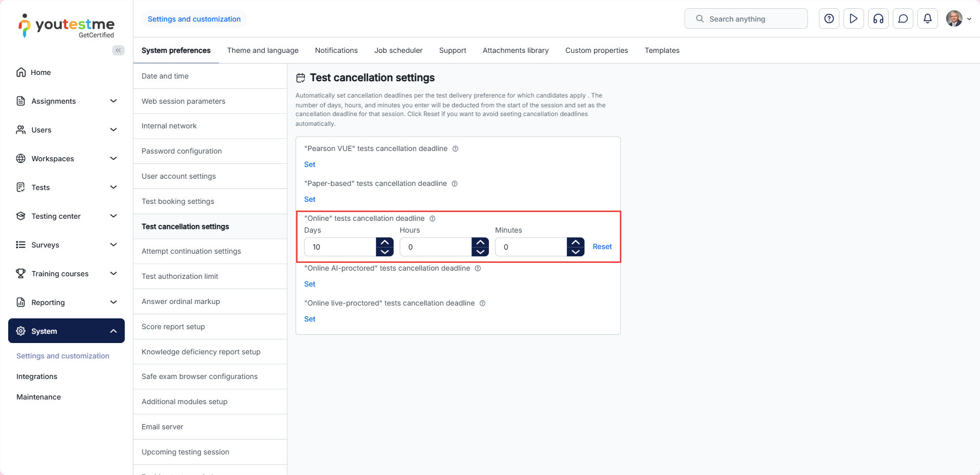Open the chat bubble icon
Image resolution: width=980 pixels, height=475 pixels.
click(903, 19)
